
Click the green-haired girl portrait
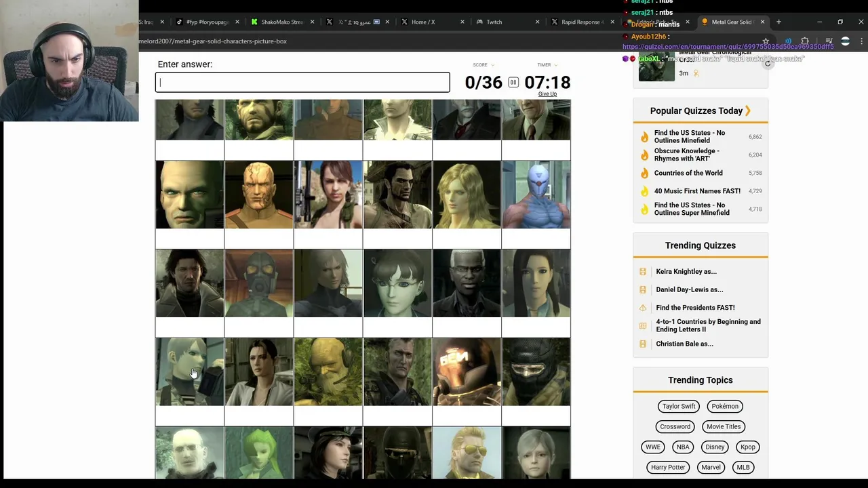pyautogui.click(x=259, y=453)
